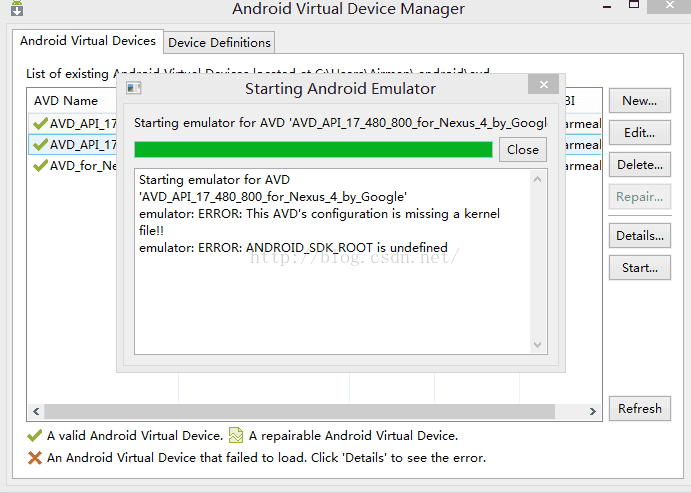Click the missing kernel file error text
Image resolution: width=691 pixels, height=493 pixels.
[x=319, y=222]
